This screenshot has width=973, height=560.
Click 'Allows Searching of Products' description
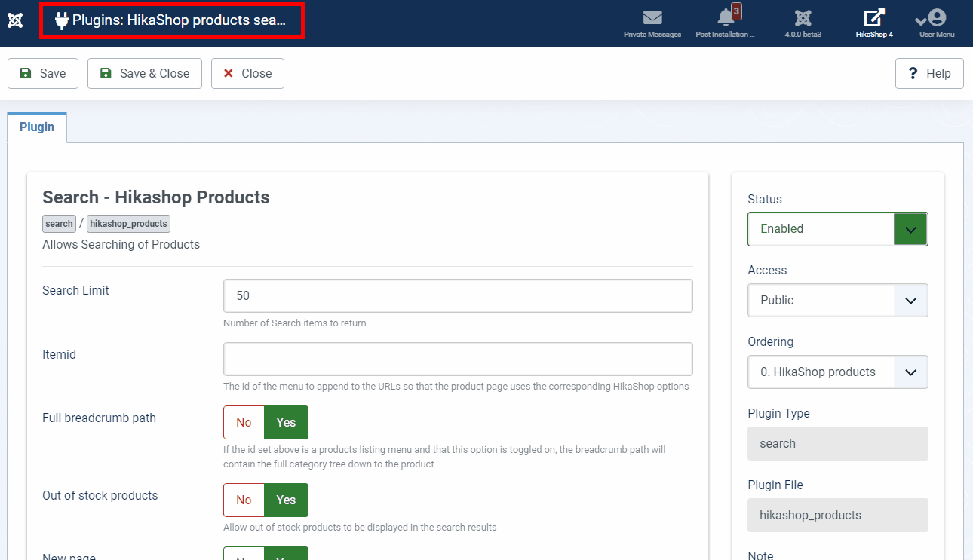(121, 244)
